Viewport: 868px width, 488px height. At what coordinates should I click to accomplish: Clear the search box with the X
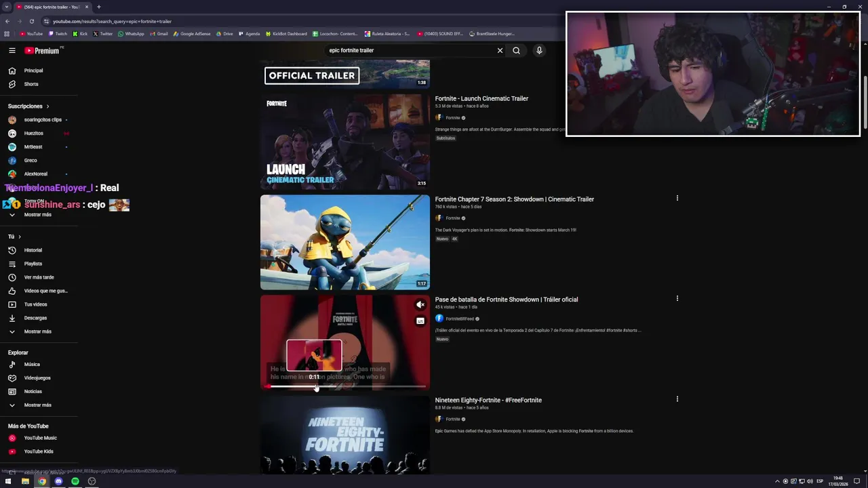500,50
